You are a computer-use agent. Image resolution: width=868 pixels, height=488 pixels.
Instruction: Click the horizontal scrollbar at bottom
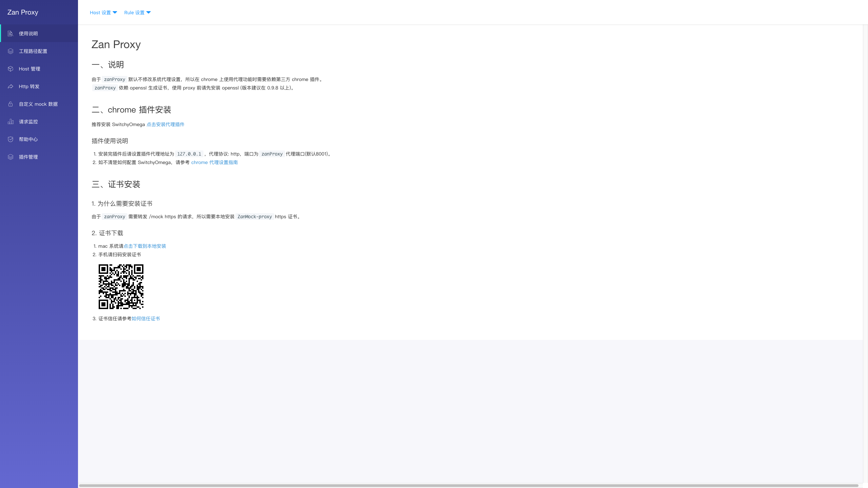coord(469,485)
